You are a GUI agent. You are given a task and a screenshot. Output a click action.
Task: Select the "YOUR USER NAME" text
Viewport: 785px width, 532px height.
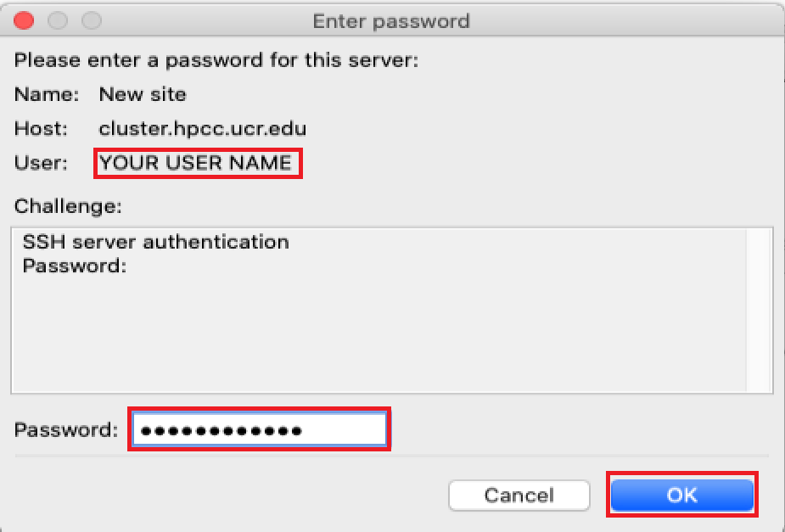[x=196, y=163]
